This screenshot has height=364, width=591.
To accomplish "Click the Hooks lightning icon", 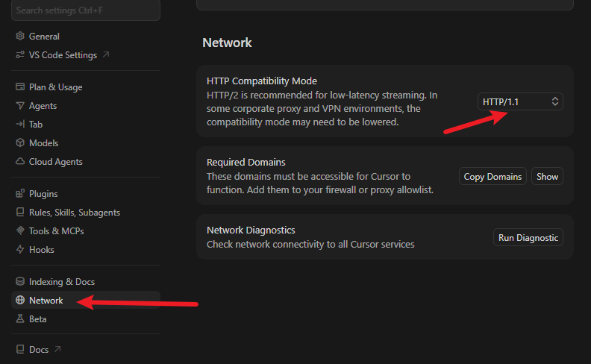I will [x=20, y=249].
